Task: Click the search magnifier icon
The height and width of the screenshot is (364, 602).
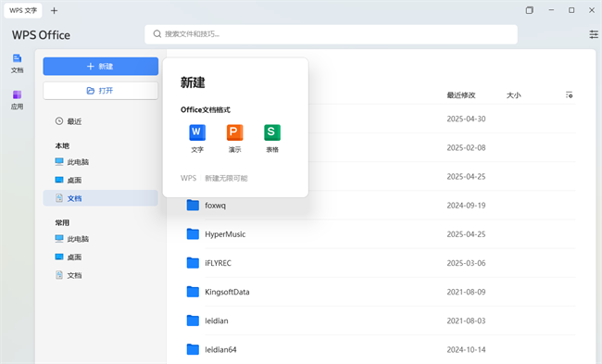Action: pyautogui.click(x=157, y=34)
